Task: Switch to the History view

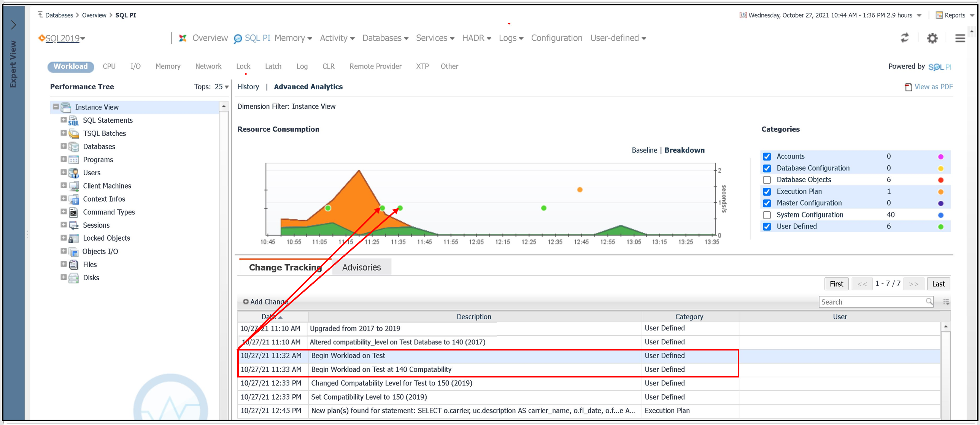Action: click(248, 87)
